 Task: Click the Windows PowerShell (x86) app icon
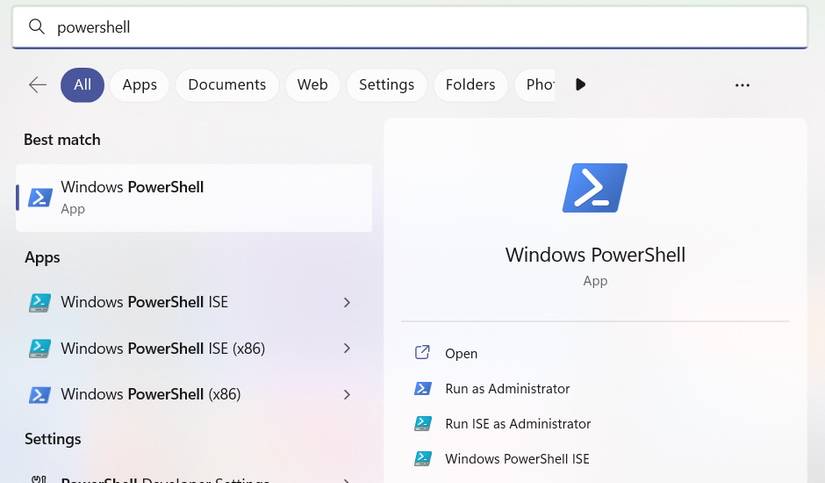tap(39, 395)
